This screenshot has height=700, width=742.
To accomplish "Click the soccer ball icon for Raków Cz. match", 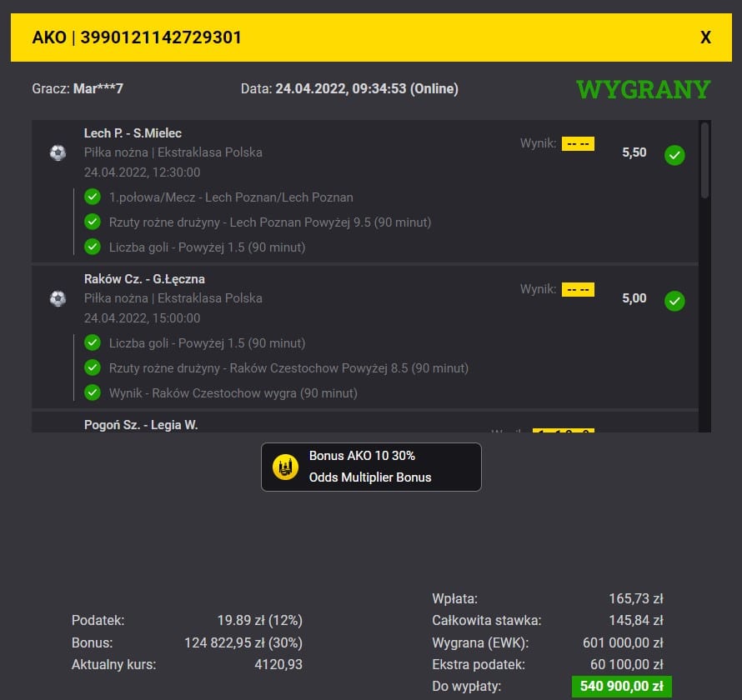I will coord(58,298).
